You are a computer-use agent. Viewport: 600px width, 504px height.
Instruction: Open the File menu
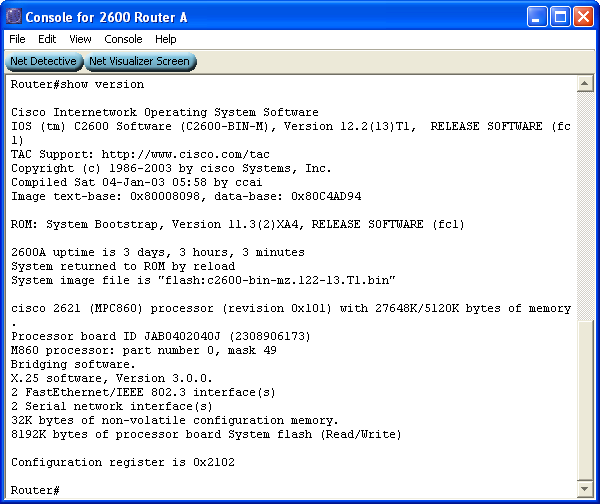[17, 39]
